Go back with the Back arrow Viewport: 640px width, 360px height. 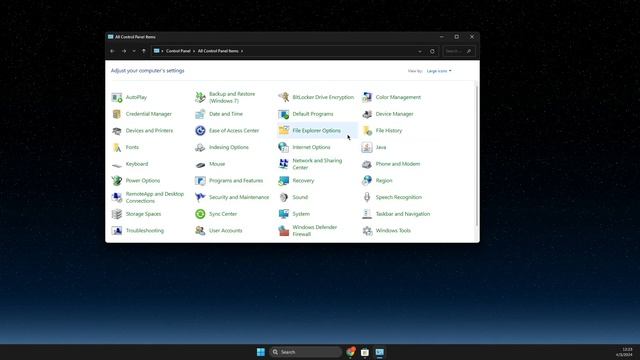click(x=113, y=51)
